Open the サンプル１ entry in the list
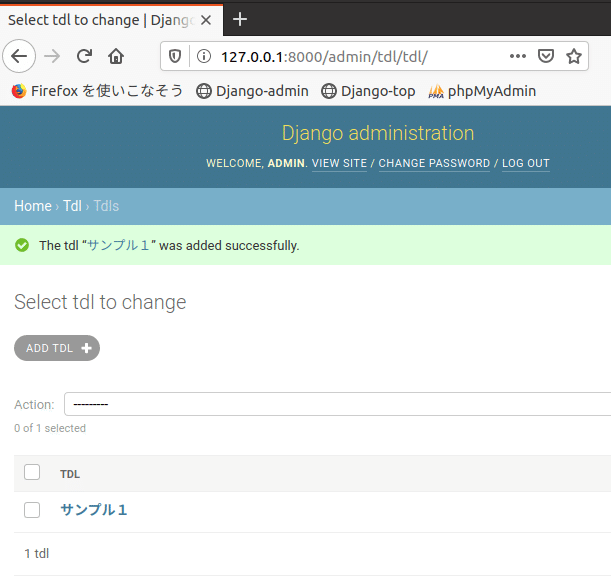 pos(94,510)
